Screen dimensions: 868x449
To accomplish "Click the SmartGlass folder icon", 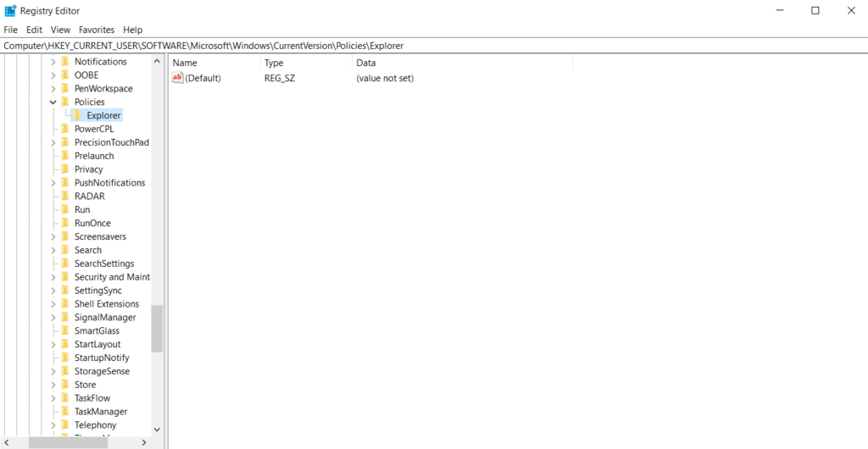I will coord(64,330).
